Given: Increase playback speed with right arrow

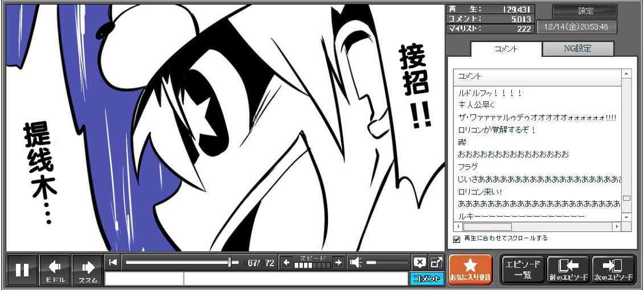Looking at the screenshot, I should (x=338, y=262).
